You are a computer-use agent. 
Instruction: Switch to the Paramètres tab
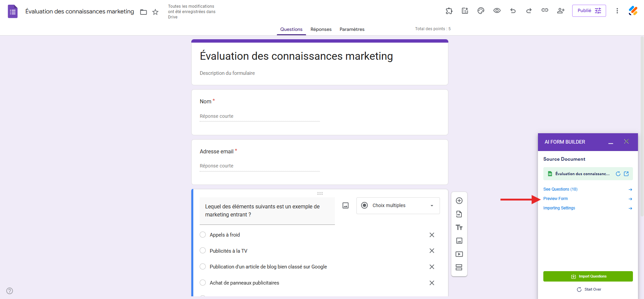pyautogui.click(x=352, y=29)
